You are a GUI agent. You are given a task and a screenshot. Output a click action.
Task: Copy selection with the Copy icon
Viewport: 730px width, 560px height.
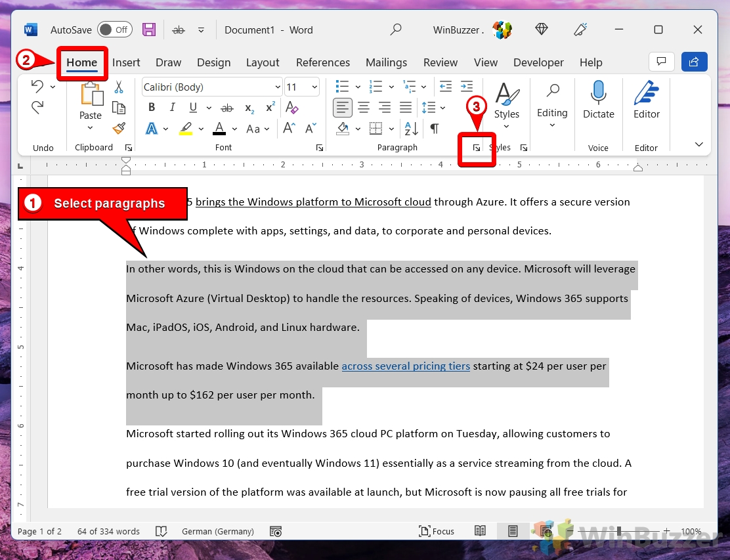click(119, 108)
